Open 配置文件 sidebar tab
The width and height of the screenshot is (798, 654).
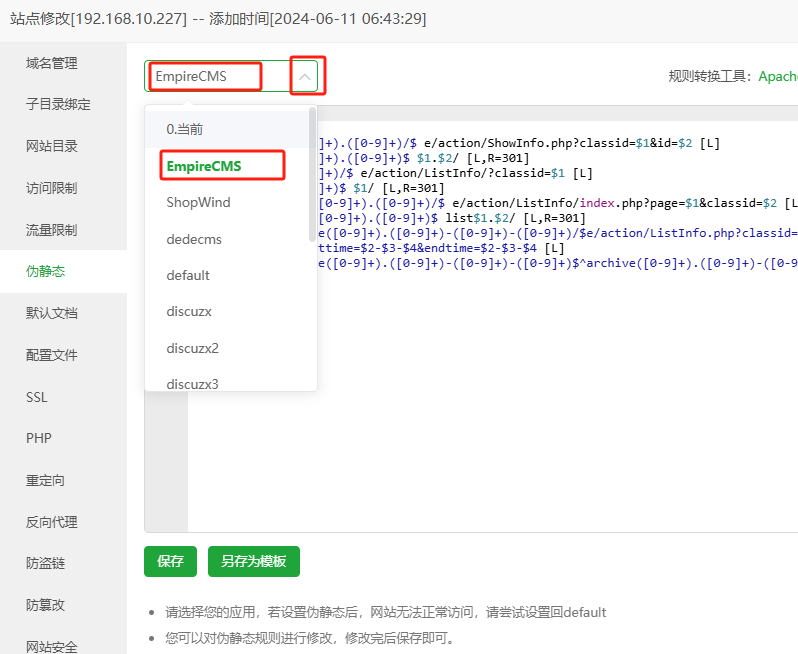pos(63,355)
